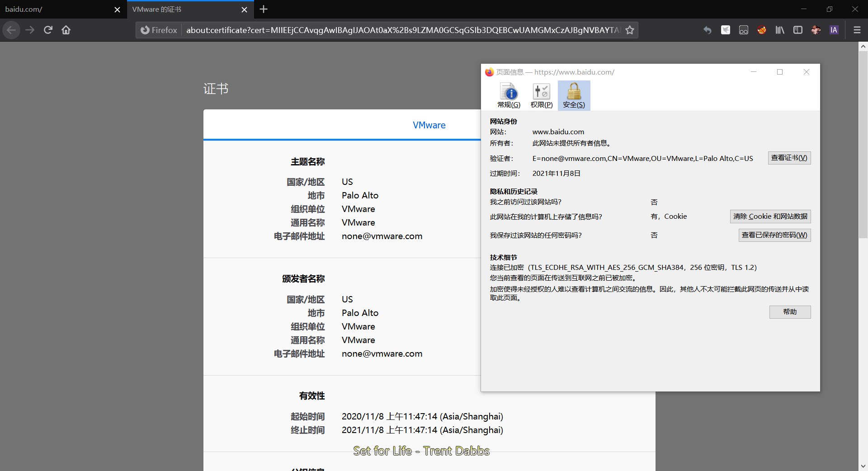Select subject email none@vmware.com under 主题名称

(382, 236)
